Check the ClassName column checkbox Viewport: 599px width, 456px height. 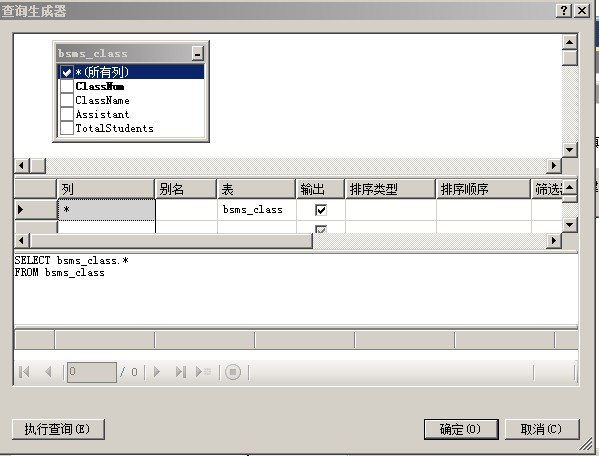(x=66, y=100)
